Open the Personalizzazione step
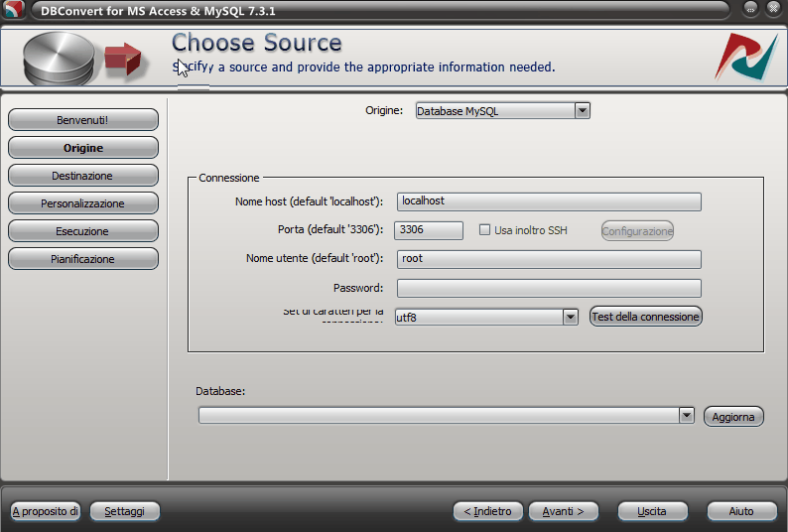 [x=83, y=203]
